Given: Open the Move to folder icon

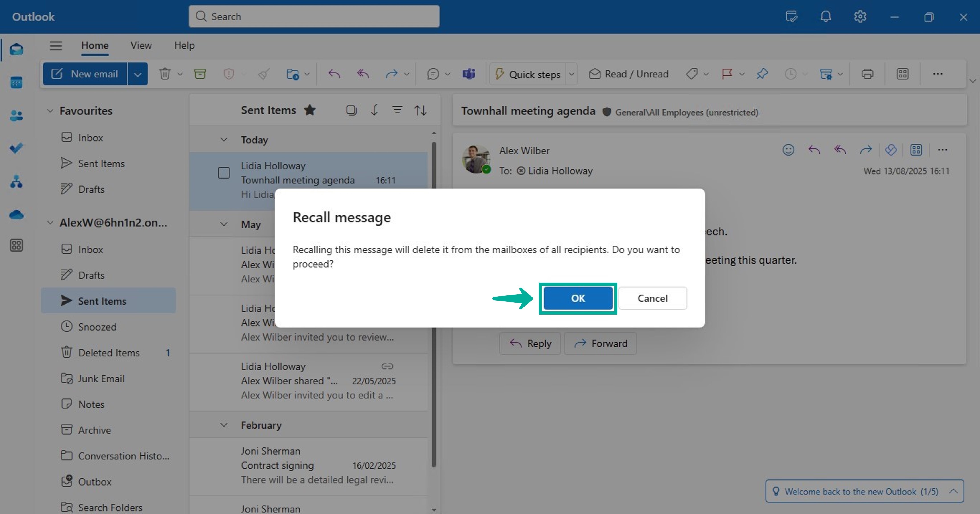Looking at the screenshot, I should [x=294, y=74].
